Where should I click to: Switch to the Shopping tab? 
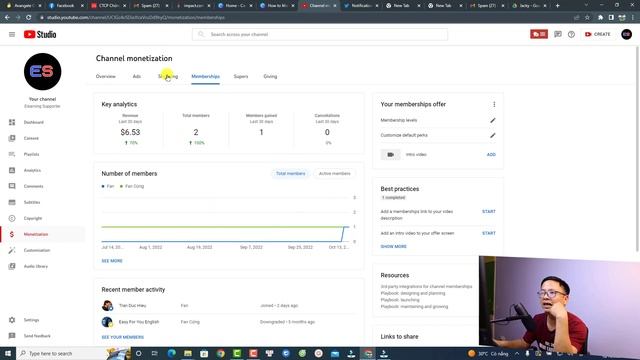(x=168, y=76)
